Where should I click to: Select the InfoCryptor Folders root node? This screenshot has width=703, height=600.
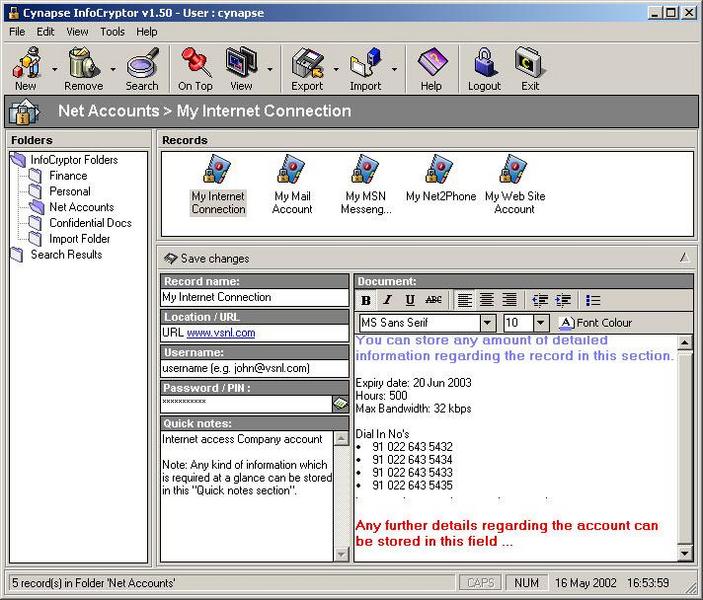pos(74,160)
